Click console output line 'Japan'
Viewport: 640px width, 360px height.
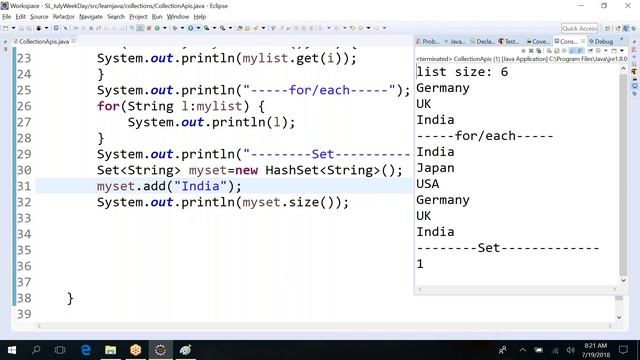(x=435, y=168)
